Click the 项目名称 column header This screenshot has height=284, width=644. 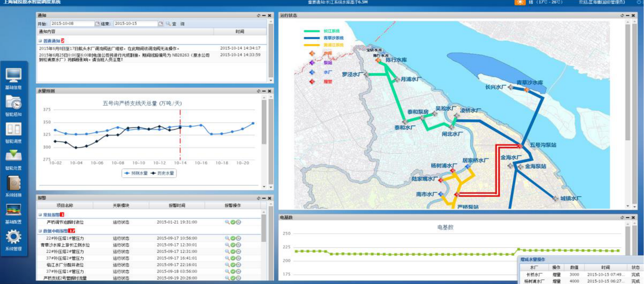coord(65,206)
